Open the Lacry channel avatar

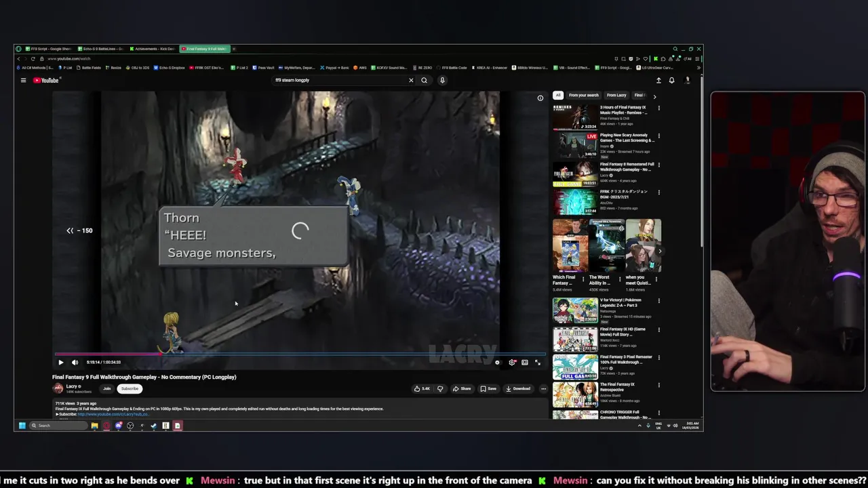click(x=58, y=388)
